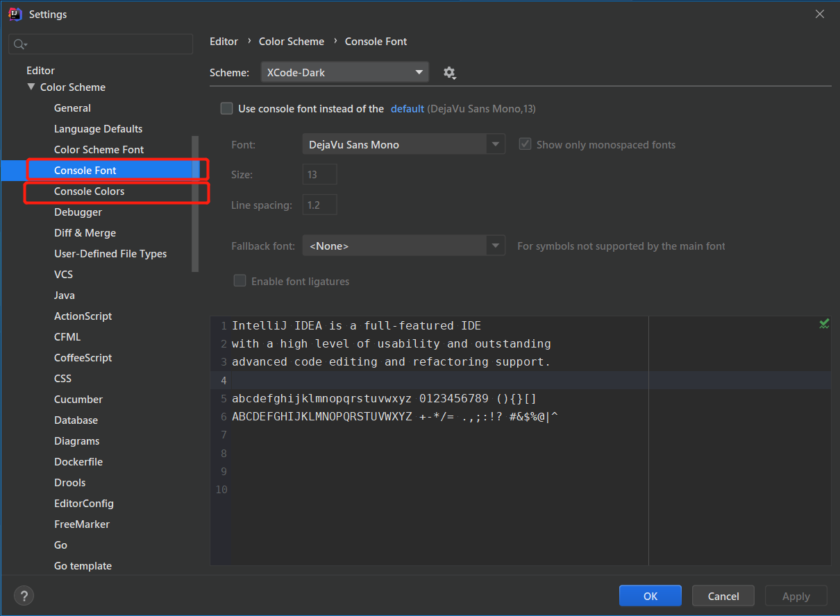Click the Color Scheme breadcrumb

[x=292, y=42]
